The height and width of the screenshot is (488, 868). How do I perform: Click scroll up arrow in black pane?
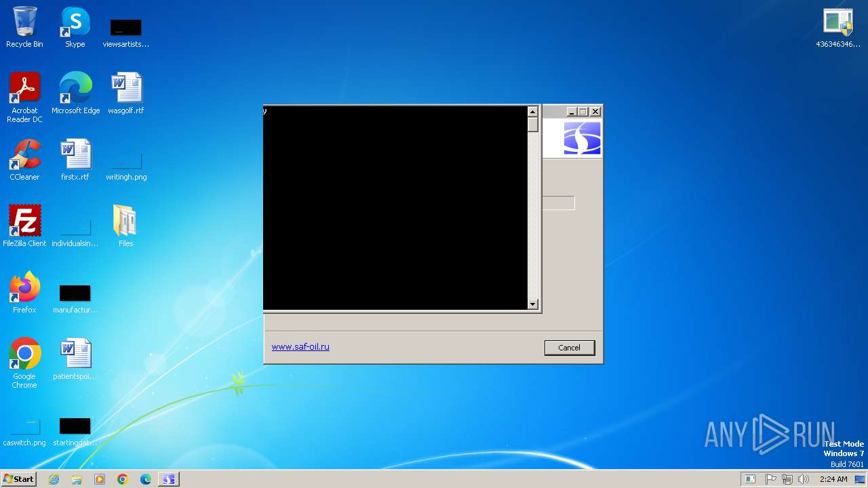(x=533, y=112)
